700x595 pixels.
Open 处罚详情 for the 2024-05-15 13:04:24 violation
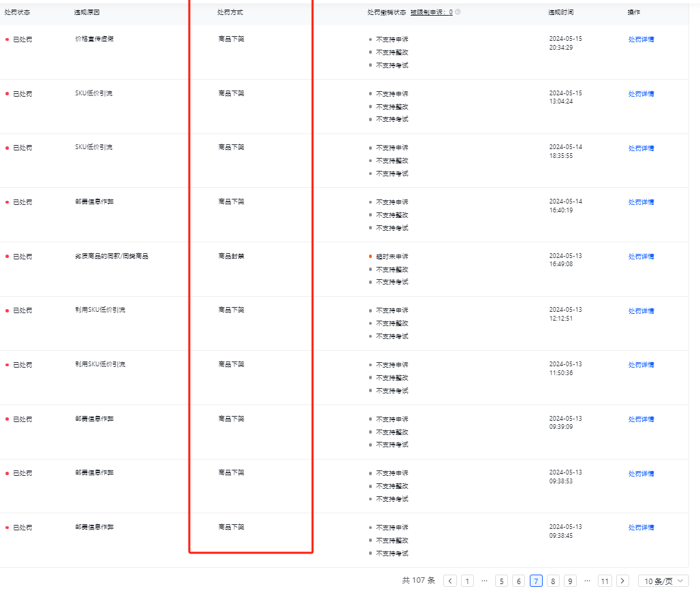pos(641,94)
